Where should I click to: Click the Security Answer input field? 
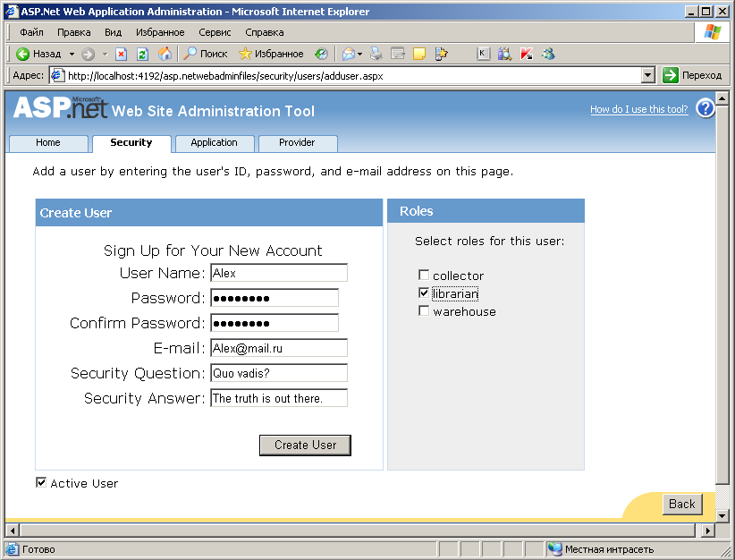[x=279, y=398]
